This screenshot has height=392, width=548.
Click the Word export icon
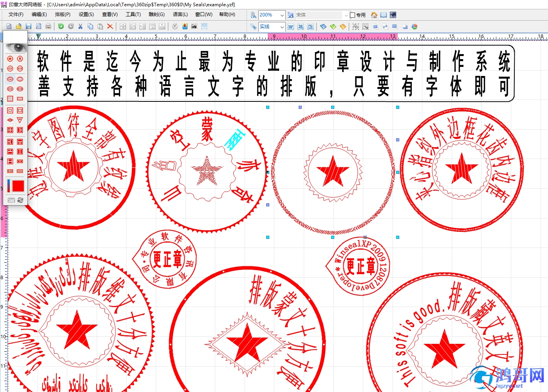[290, 27]
